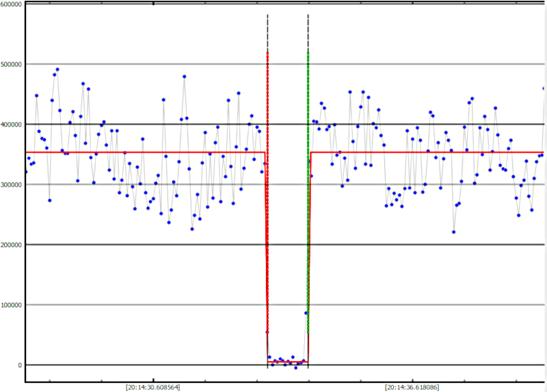This screenshot has width=547, height=392.
Task: Select the 20:14:36.618086 timestamp label
Action: (x=412, y=386)
